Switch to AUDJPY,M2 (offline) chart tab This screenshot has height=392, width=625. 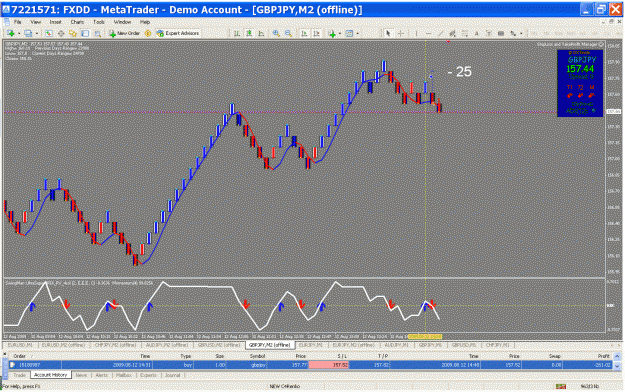[167, 345]
